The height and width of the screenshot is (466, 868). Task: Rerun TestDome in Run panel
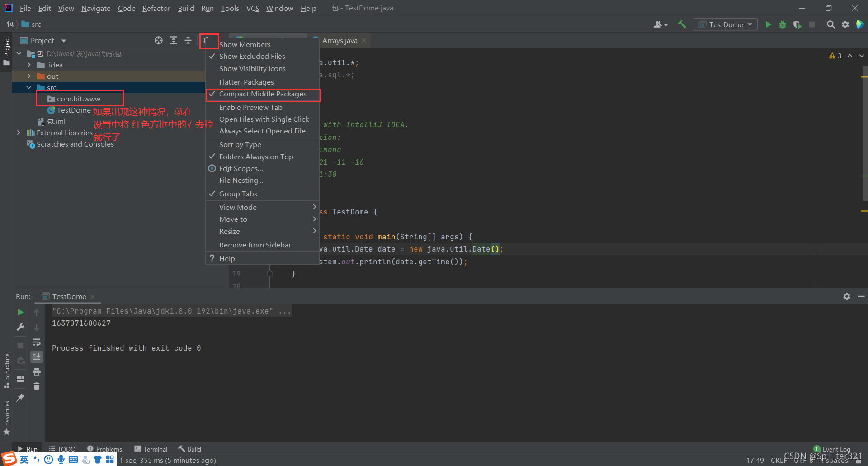(x=20, y=312)
